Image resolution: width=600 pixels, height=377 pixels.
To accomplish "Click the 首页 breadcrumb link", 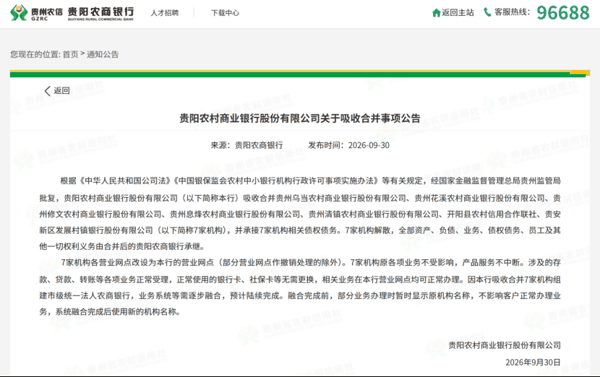I will (70, 54).
